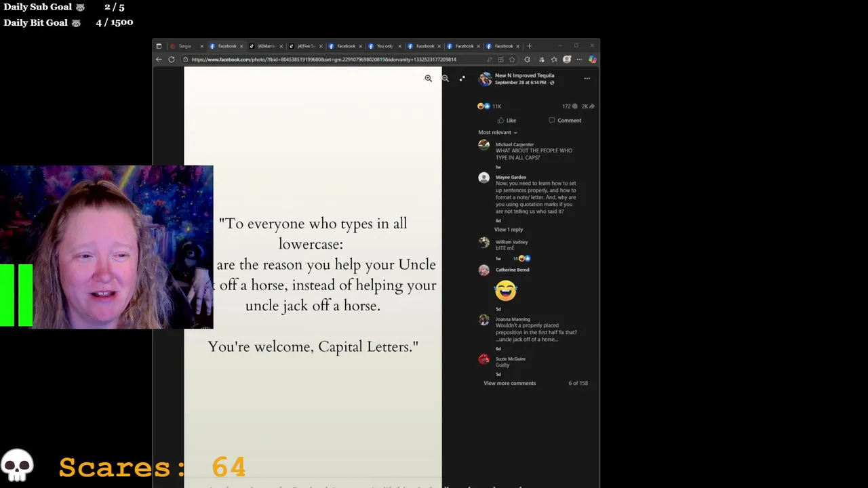Open Catherine Bernd's avatar
Image resolution: width=868 pixels, height=488 pixels.
click(484, 270)
